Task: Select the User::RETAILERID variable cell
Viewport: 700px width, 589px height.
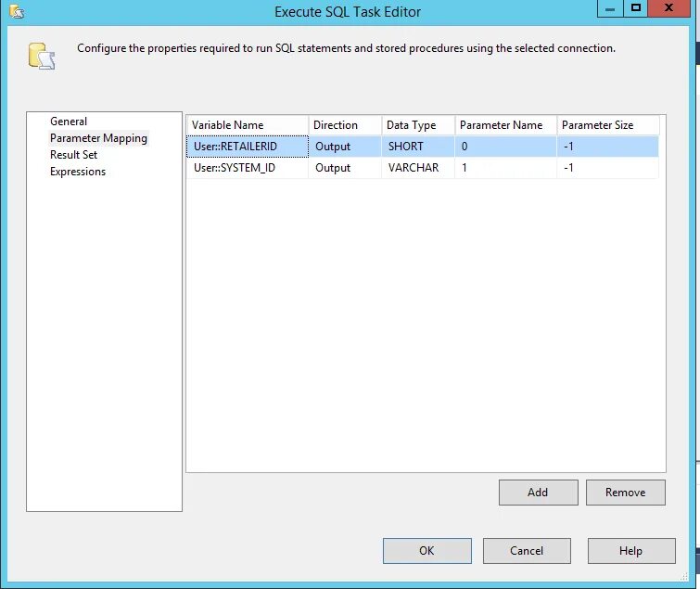Action: (248, 147)
